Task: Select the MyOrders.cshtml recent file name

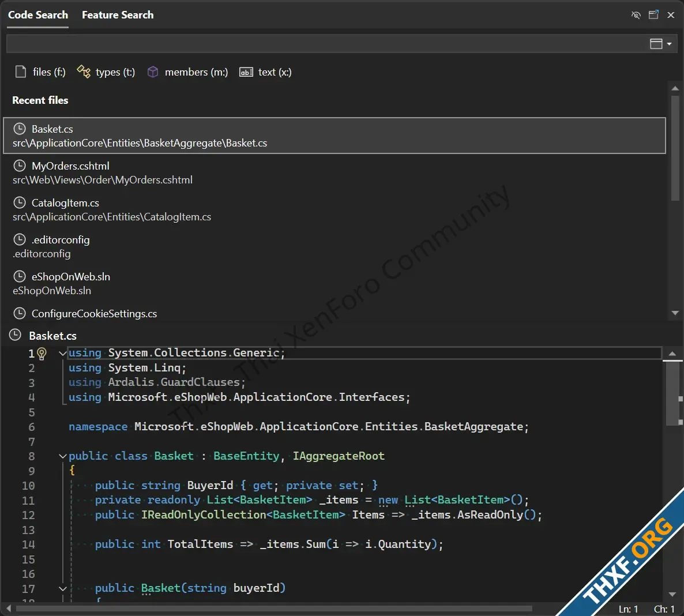Action: click(x=71, y=166)
